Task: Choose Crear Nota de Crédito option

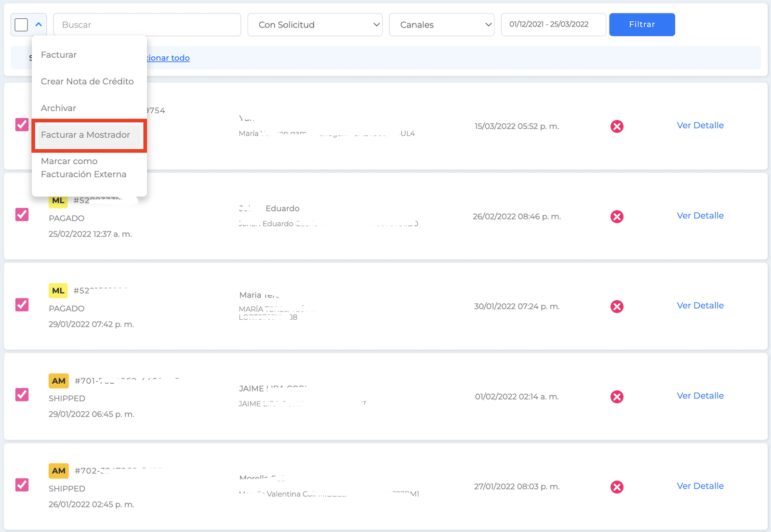Action: (87, 81)
